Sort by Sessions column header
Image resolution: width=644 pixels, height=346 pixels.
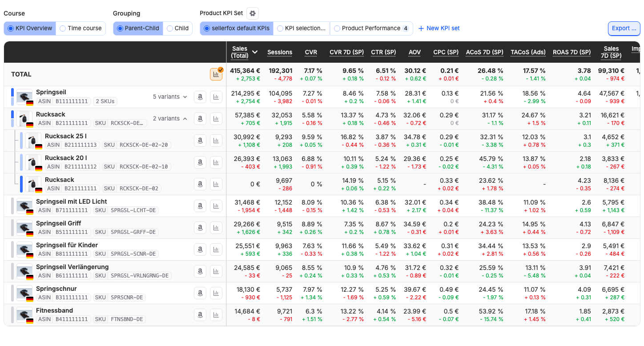pos(280,52)
